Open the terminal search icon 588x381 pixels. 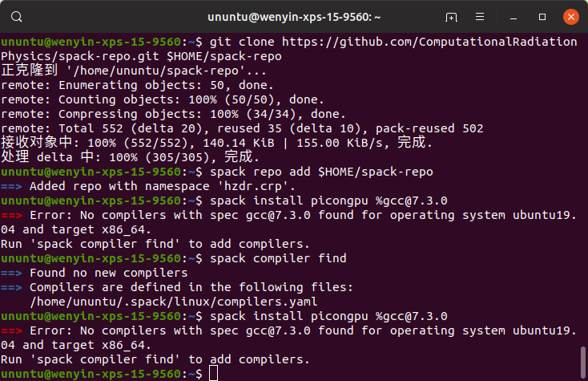click(x=17, y=17)
